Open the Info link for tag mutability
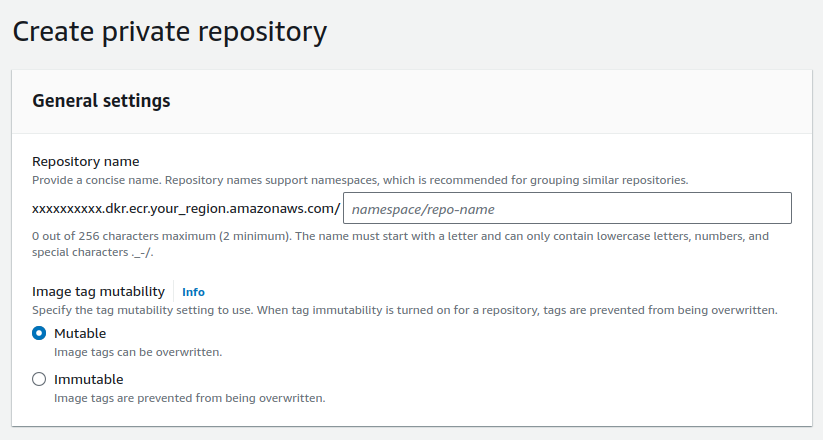Screen dimensions: 823x440 (193, 292)
